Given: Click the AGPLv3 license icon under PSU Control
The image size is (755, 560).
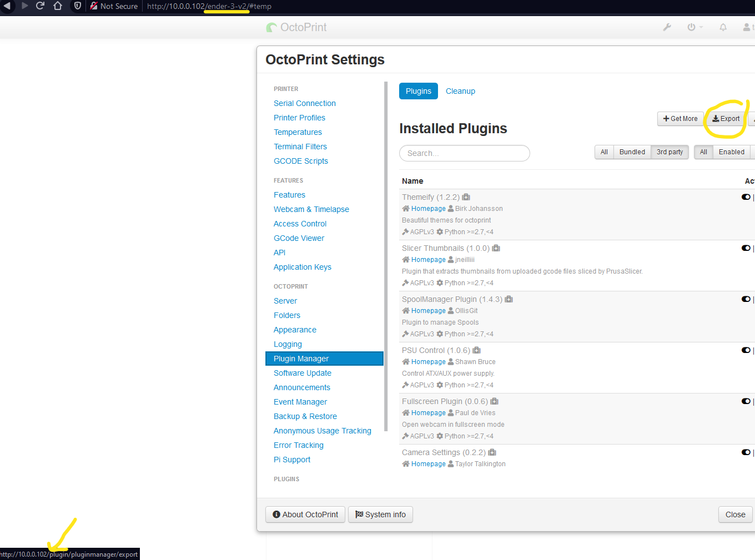Looking at the screenshot, I should pyautogui.click(x=405, y=385).
